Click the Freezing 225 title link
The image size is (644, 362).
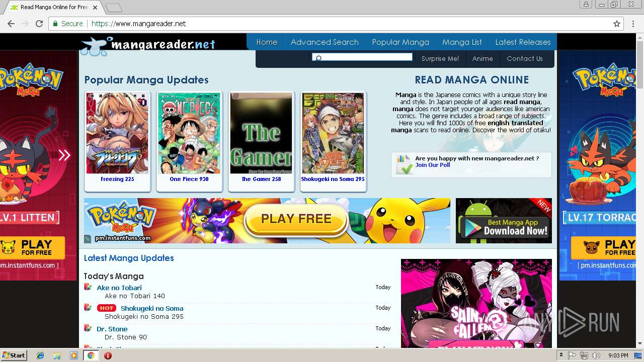coord(117,179)
